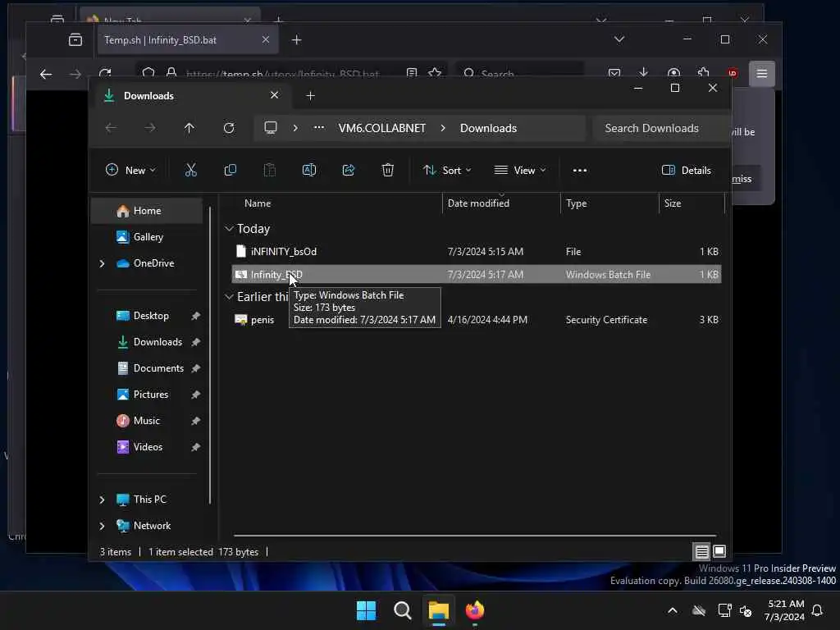Click chevron between VM6.COLLABNET and Downloads

click(x=443, y=128)
